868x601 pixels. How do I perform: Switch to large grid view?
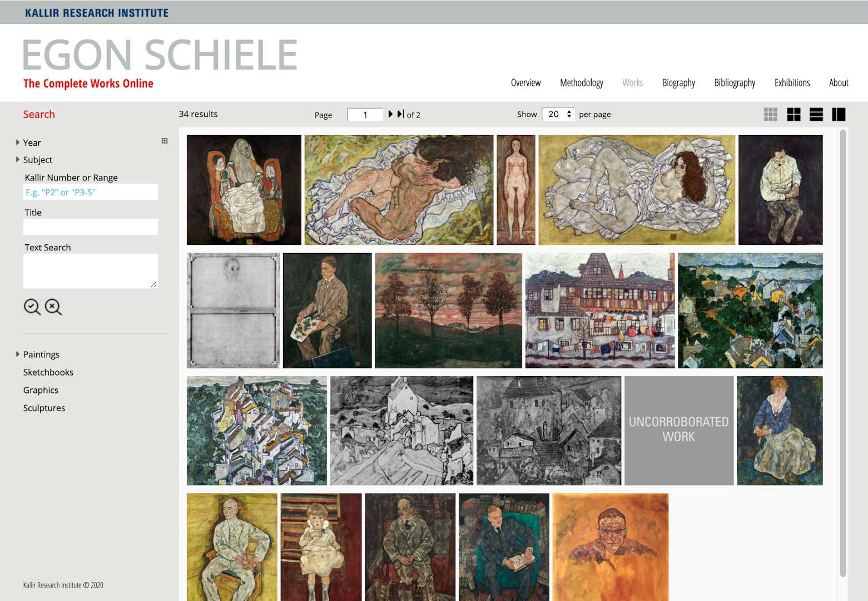click(x=793, y=115)
